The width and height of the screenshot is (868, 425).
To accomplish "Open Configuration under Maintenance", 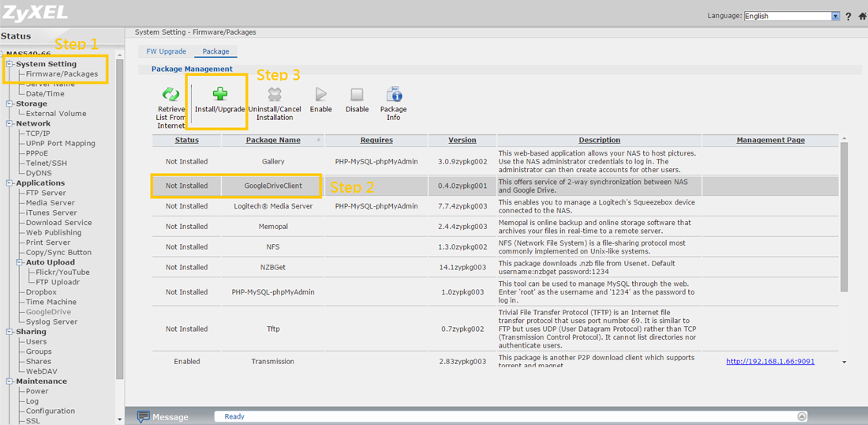I will tap(51, 411).
